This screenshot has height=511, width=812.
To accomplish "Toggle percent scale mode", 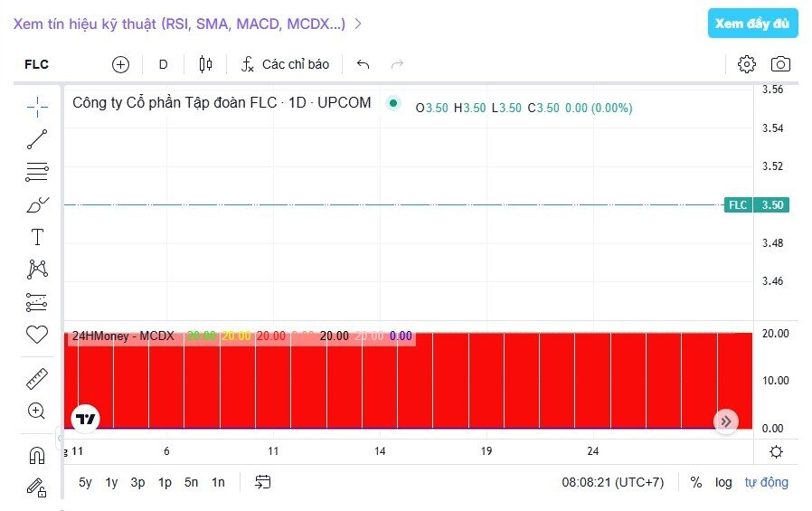I will [x=696, y=483].
